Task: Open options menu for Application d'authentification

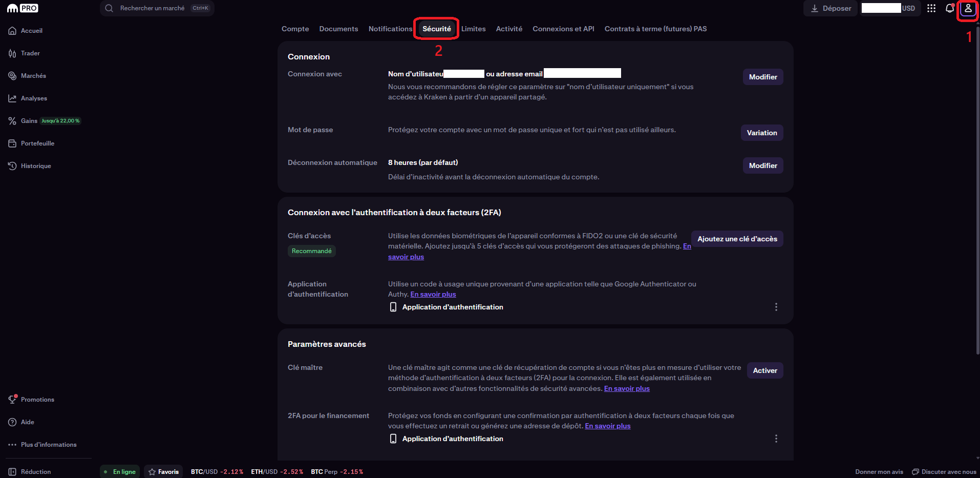Action: coord(776,306)
